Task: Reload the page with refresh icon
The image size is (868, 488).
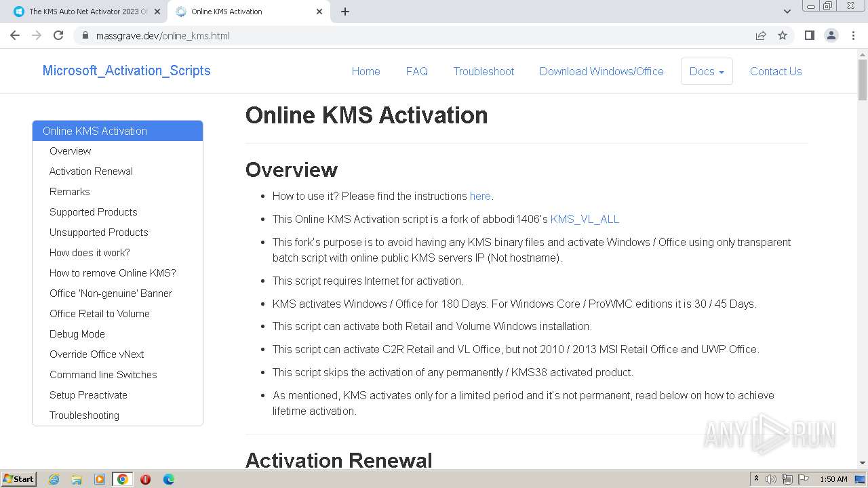Action: (58, 35)
